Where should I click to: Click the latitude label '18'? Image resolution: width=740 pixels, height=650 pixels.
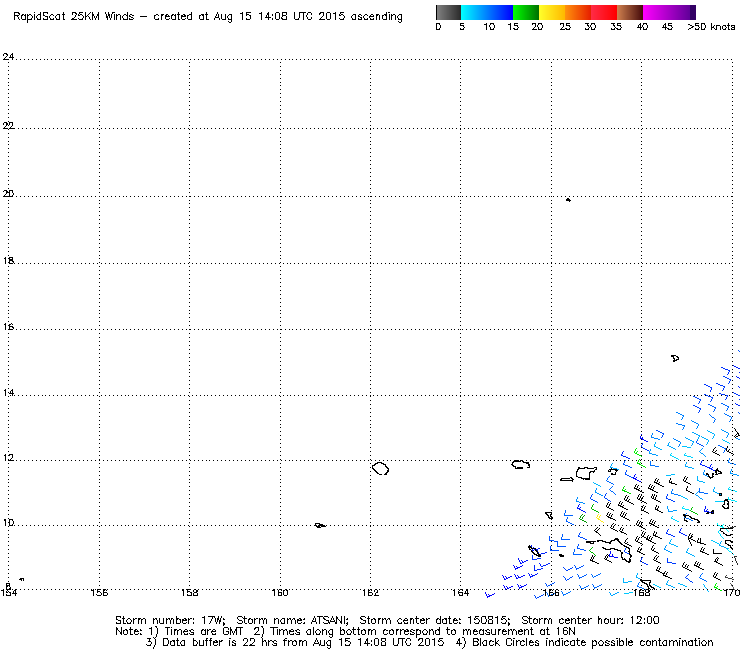(8, 261)
